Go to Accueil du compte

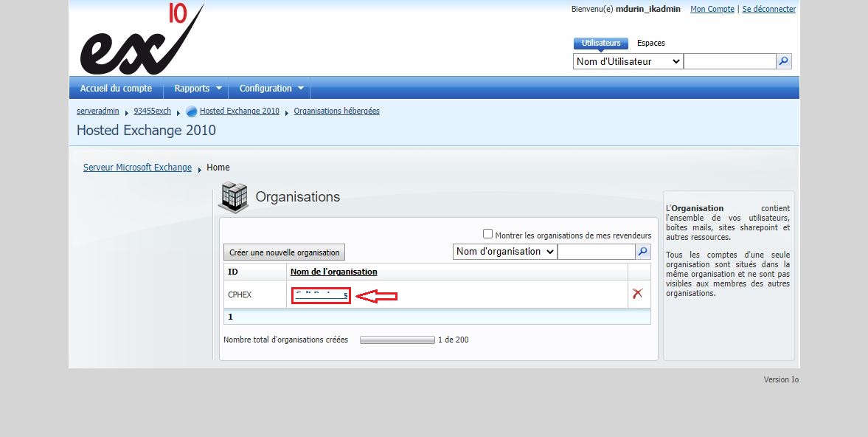[117, 88]
